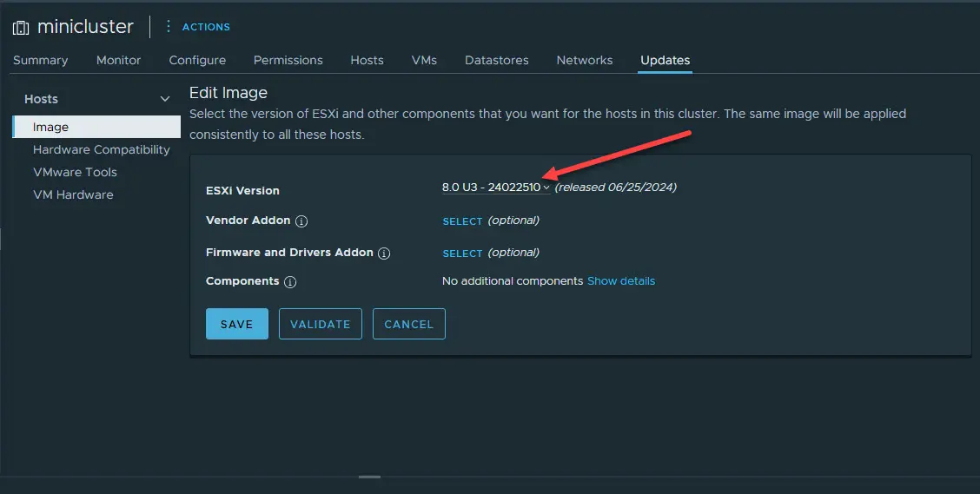Click the Vendor Addon info icon
This screenshot has height=494, width=980.
coord(301,221)
